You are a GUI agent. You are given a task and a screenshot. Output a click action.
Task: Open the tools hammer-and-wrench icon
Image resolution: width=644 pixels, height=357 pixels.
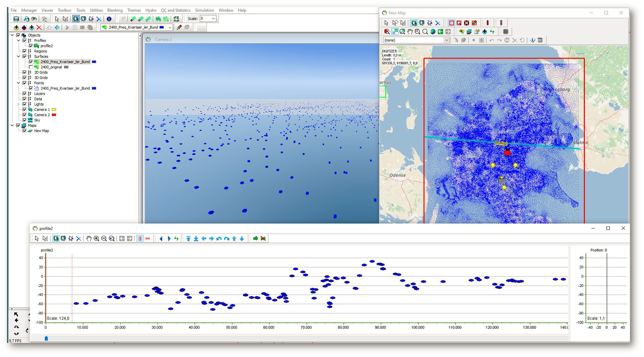tap(44, 19)
